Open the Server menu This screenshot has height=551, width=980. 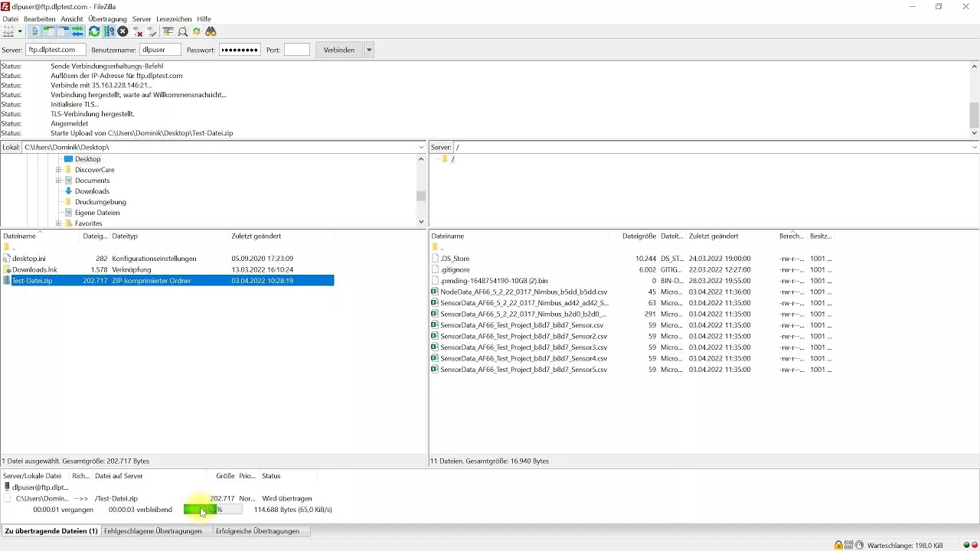pyautogui.click(x=142, y=19)
